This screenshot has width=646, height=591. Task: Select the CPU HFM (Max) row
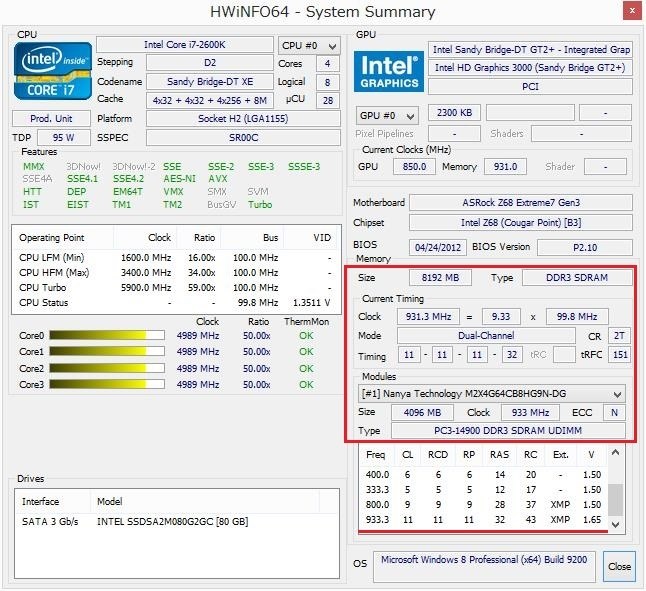click(x=176, y=272)
